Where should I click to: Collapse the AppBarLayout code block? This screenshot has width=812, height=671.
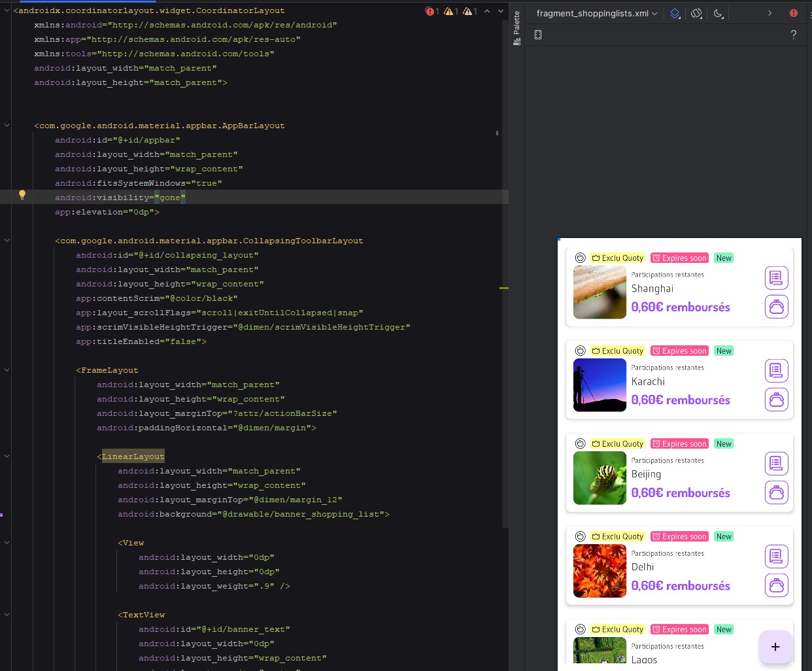coord(7,126)
